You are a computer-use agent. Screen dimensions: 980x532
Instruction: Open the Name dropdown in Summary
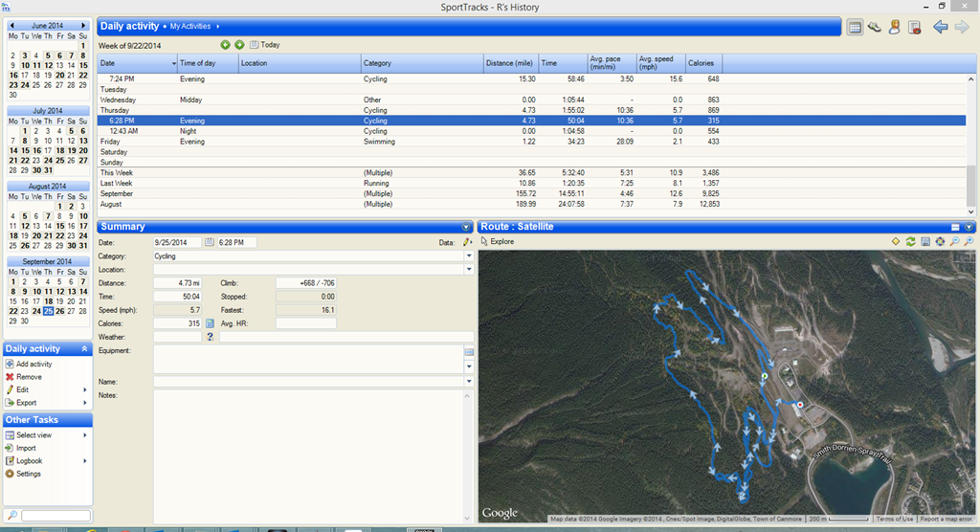click(x=469, y=382)
